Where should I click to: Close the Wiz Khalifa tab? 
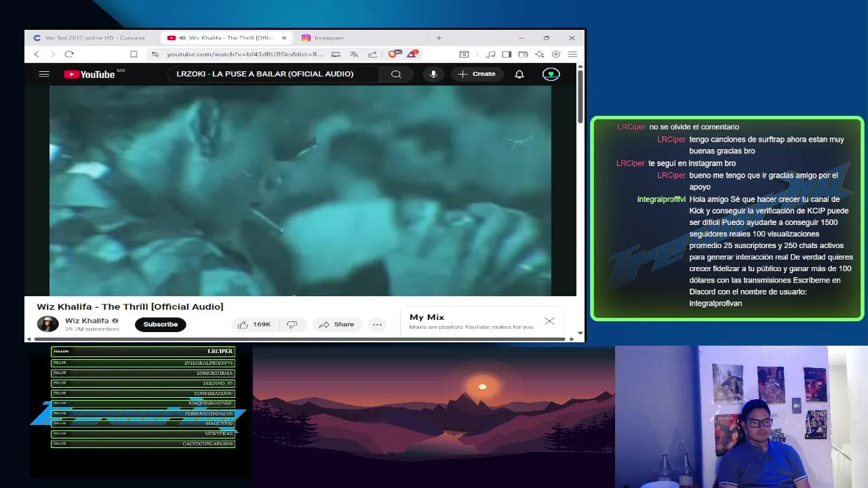pos(284,38)
